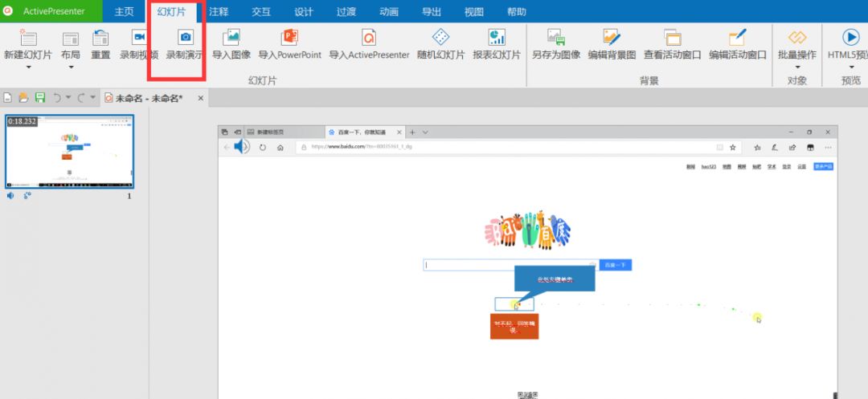
Task: Click the browser home icon
Action: (x=280, y=148)
